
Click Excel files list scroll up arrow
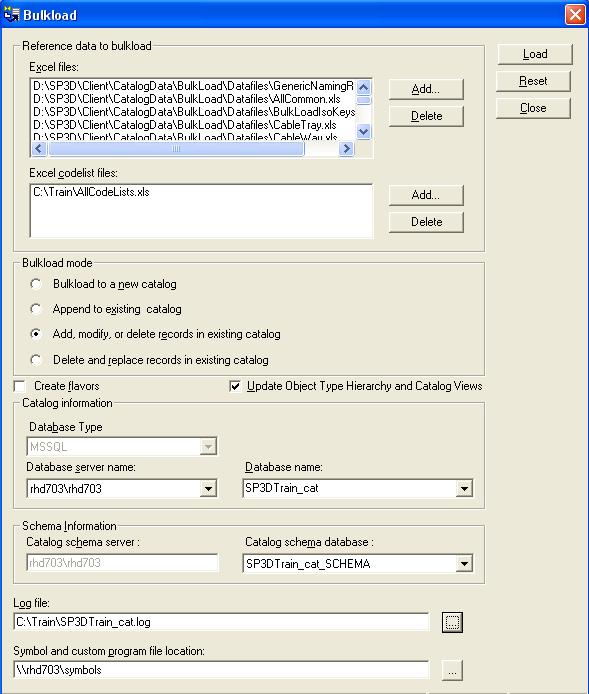363,87
